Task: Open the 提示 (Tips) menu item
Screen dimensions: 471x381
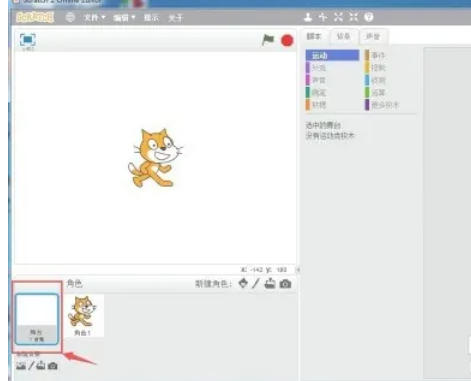Action: coord(151,18)
